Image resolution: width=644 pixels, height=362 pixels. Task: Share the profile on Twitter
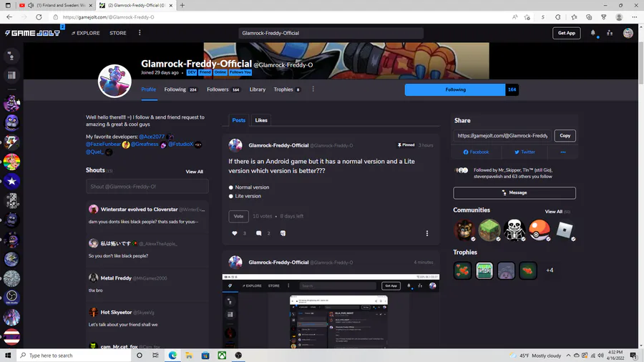pos(525,152)
